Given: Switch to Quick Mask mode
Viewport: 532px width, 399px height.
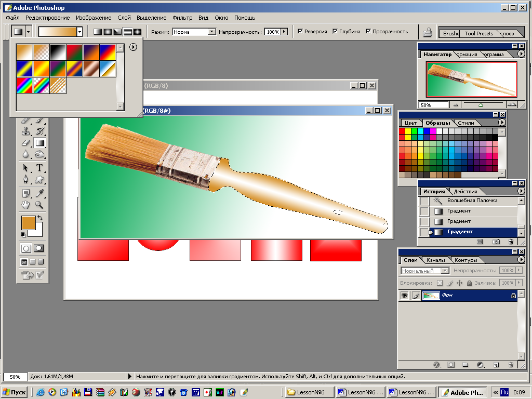Looking at the screenshot, I should coord(38,248).
